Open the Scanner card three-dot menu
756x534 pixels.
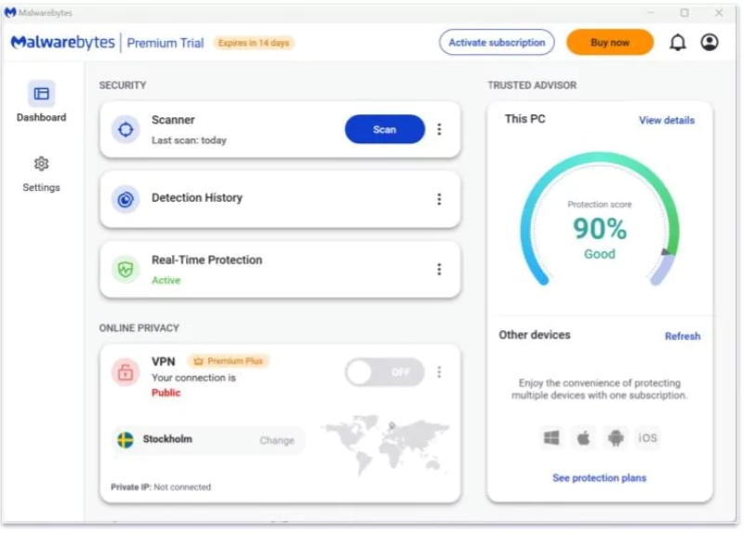coord(439,129)
